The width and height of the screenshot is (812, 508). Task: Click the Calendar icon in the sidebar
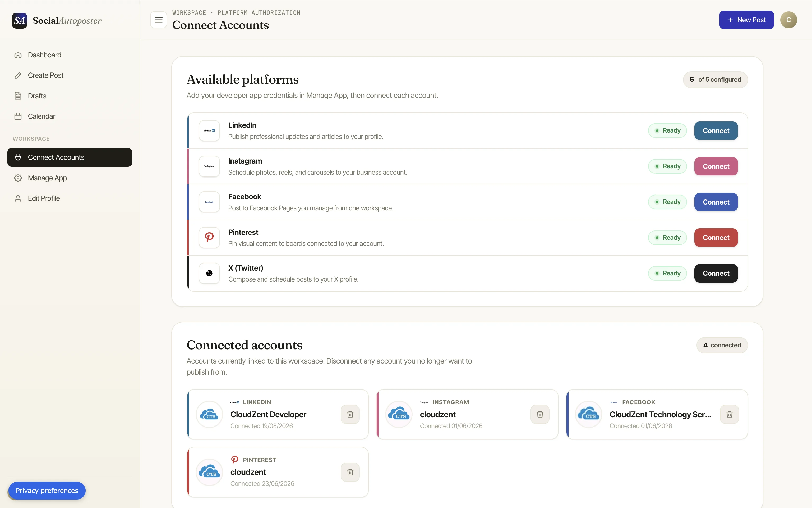coord(18,116)
